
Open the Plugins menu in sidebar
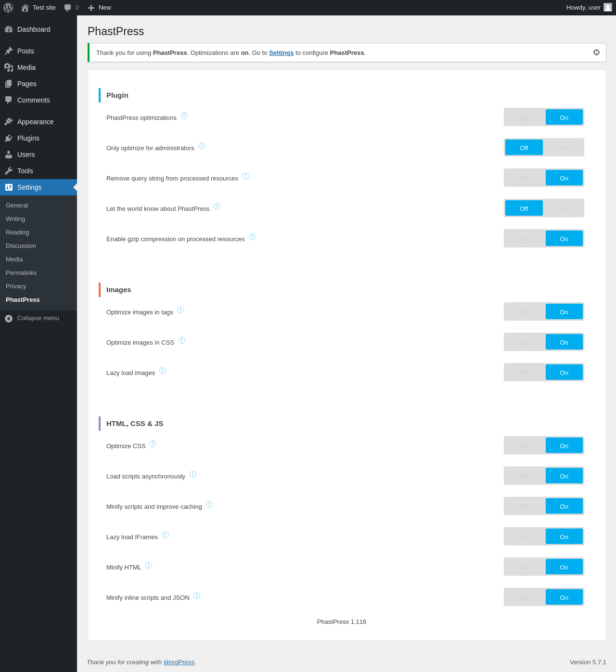pyautogui.click(x=28, y=138)
